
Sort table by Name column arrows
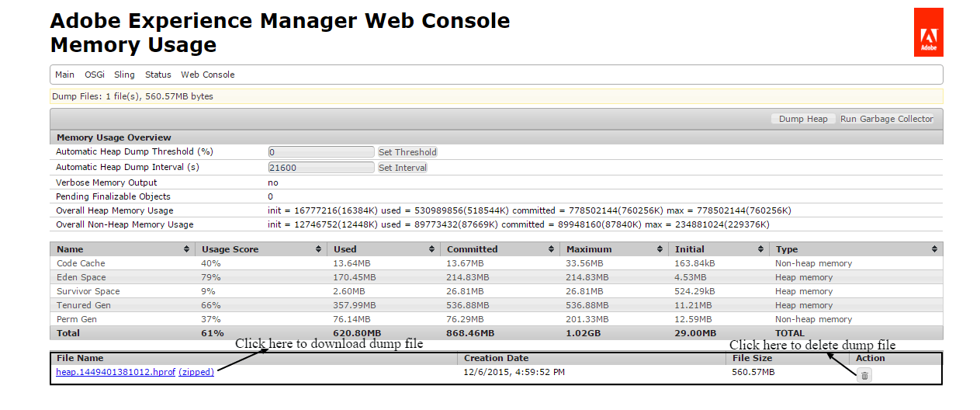coord(187,249)
